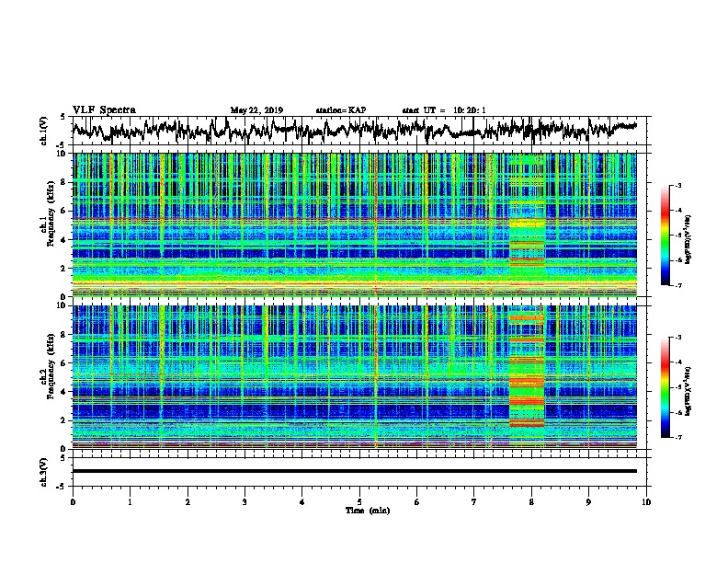
Task: Click the "ch.3(V)" bottom panel axis label
Action: click(44, 472)
